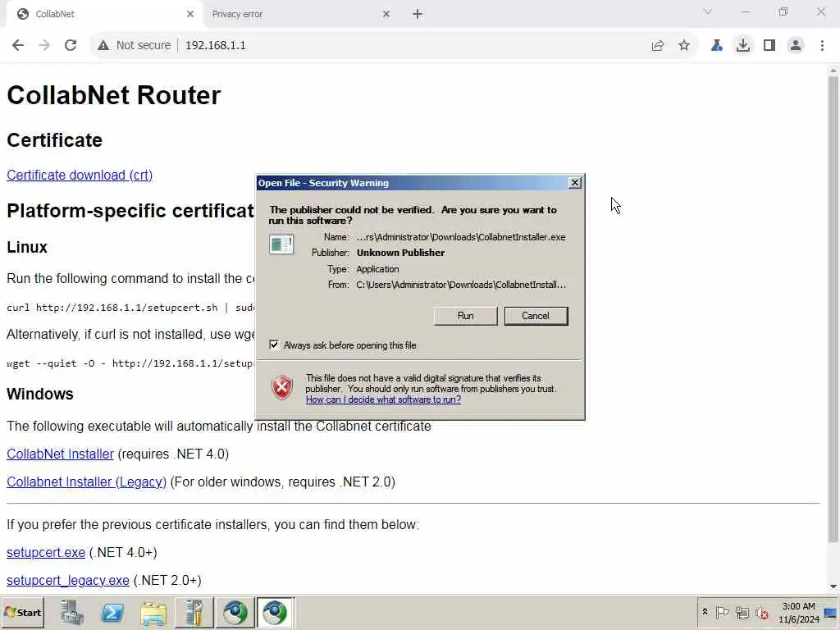Share this page via share icon
840x630 pixels.
[658, 46]
